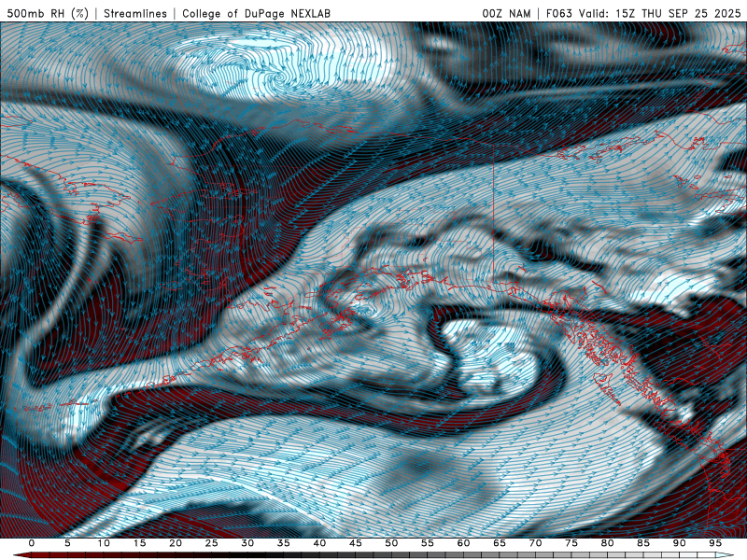The height and width of the screenshot is (560, 747).
Task: Click the colorbar label '0'
Action: pos(32,543)
